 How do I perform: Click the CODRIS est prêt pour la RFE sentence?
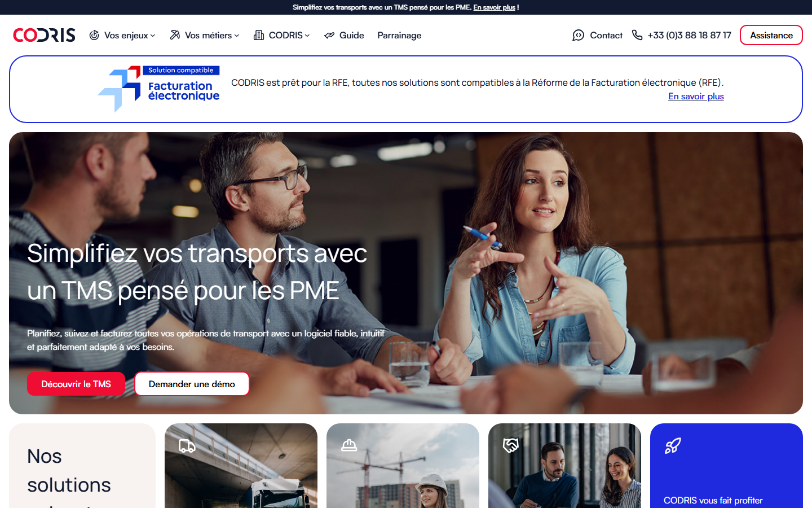click(477, 82)
